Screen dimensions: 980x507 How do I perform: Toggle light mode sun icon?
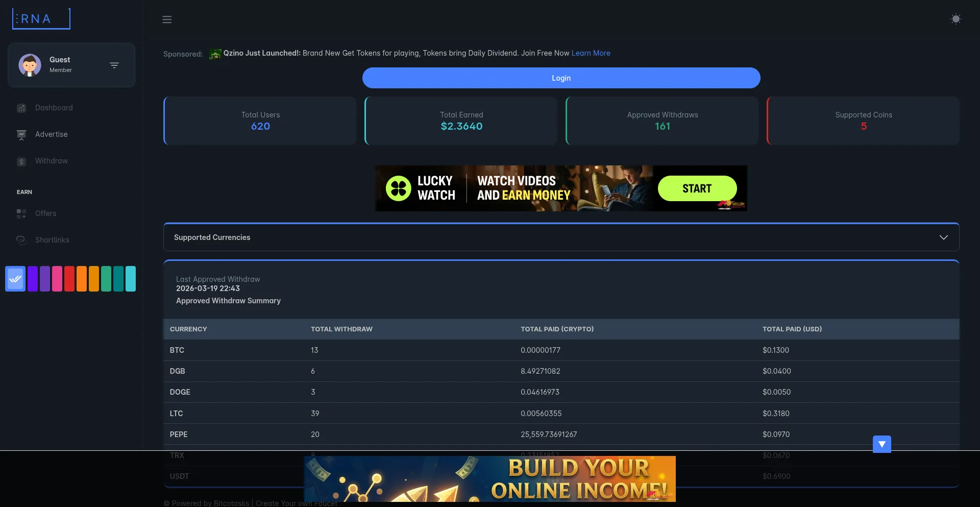click(x=955, y=19)
